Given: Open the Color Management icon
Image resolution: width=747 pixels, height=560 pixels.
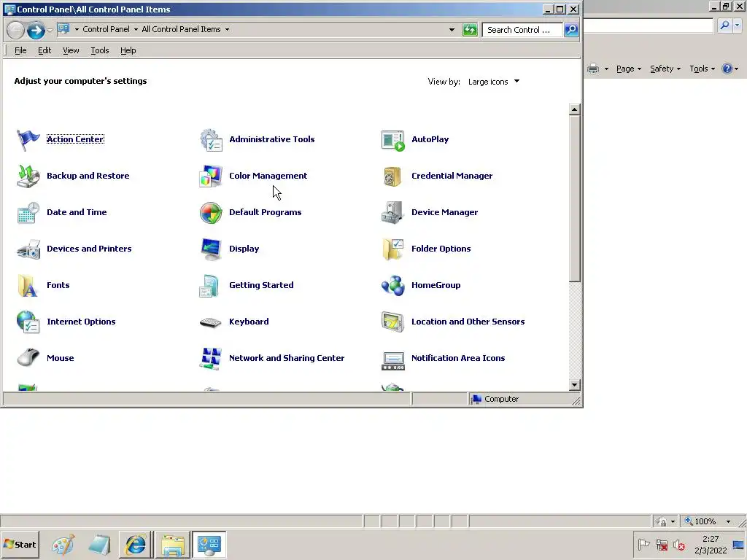Looking at the screenshot, I should [211, 176].
